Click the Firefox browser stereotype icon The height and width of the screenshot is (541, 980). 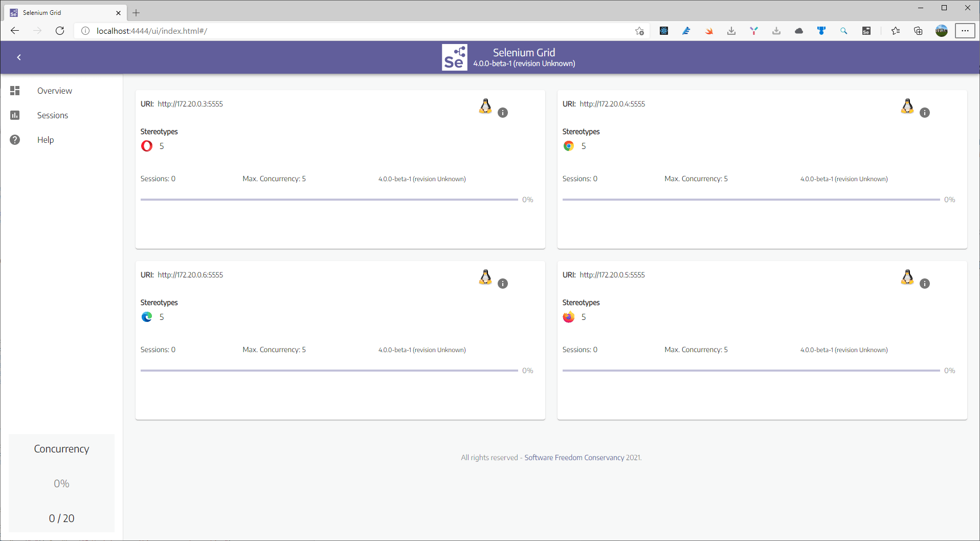pyautogui.click(x=569, y=317)
